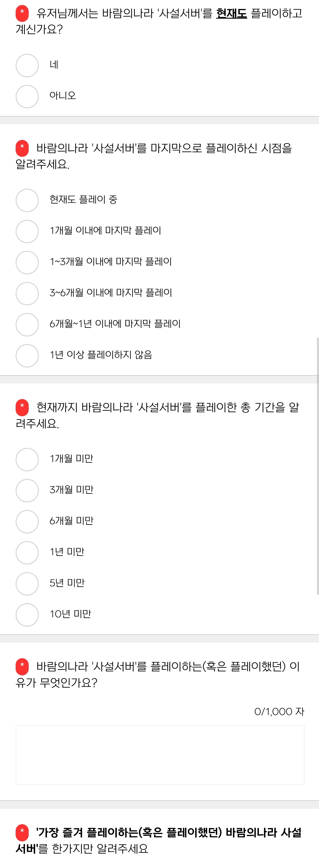319x868 pixels.
Task: Select '1개월 미만' total play period
Action: [x=27, y=459]
